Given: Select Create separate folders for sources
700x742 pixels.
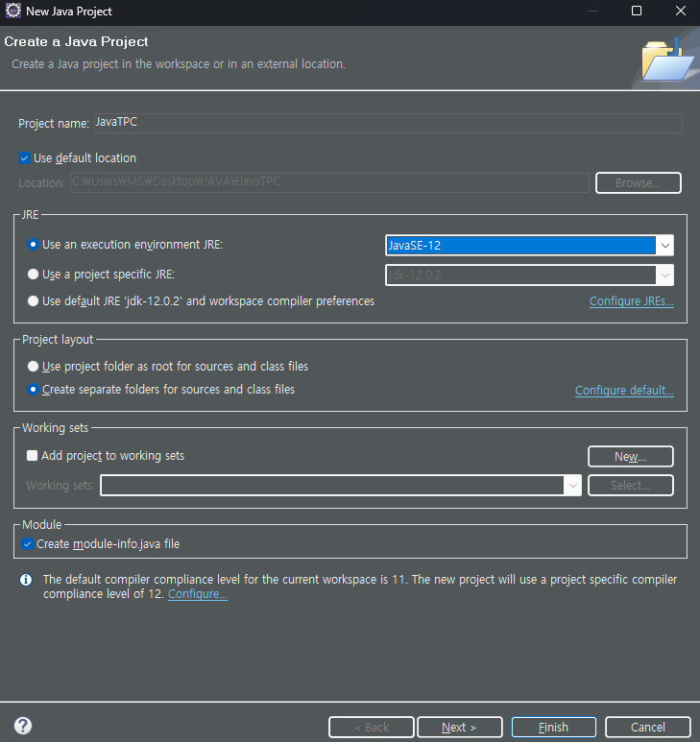Looking at the screenshot, I should coord(33,390).
